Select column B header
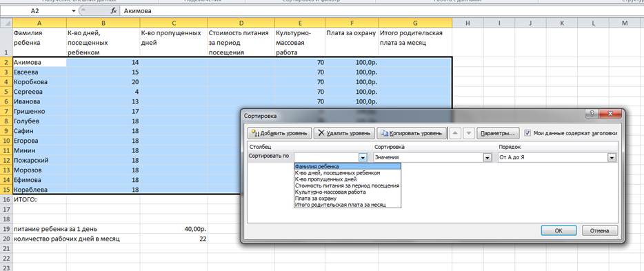This screenshot has height=271, width=644. pyautogui.click(x=103, y=23)
